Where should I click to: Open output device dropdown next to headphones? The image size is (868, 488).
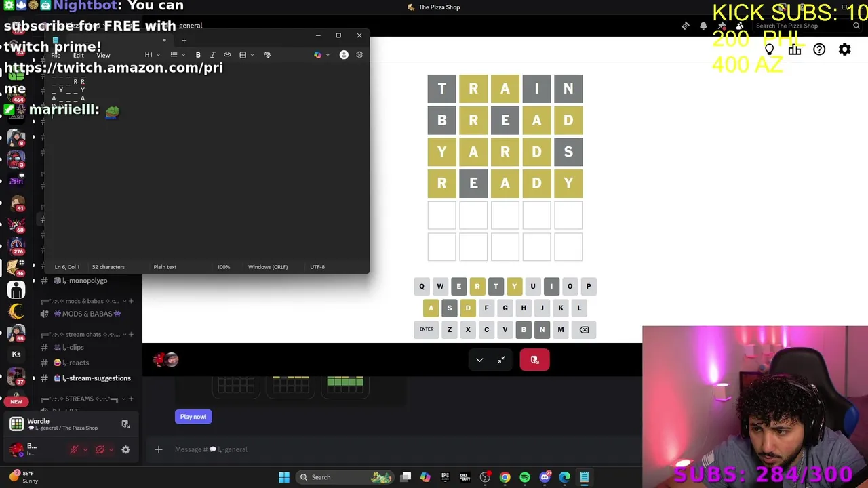[111, 449]
